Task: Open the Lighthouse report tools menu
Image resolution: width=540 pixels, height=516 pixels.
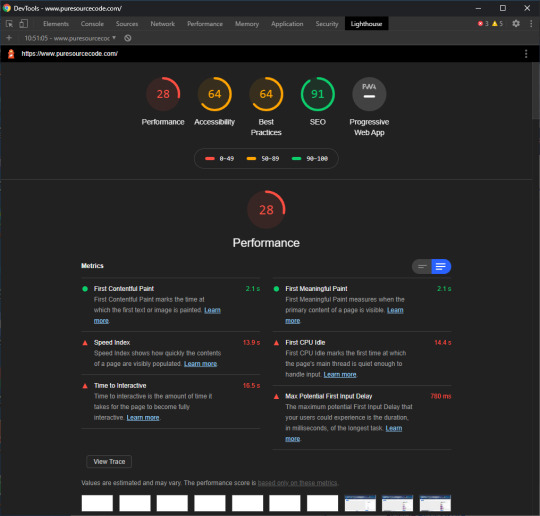Action: (x=526, y=54)
